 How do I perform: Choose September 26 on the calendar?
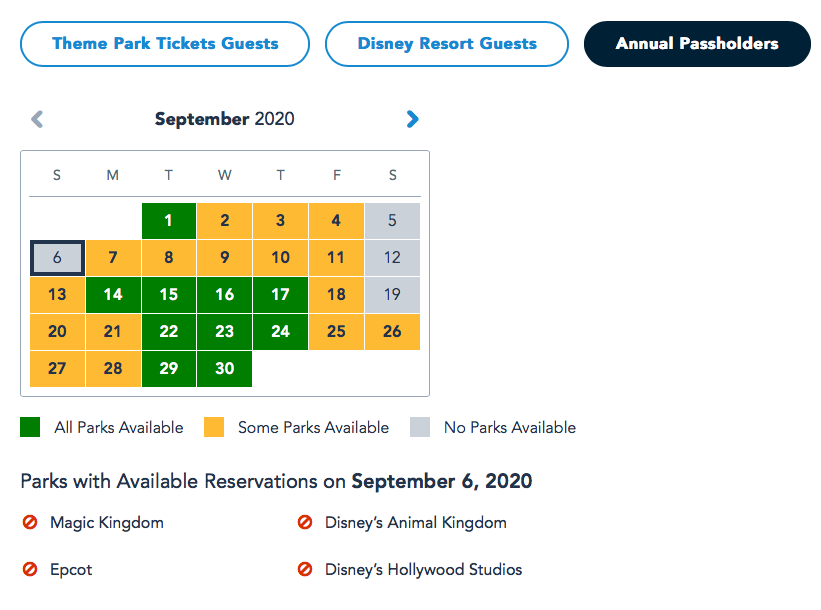[x=392, y=331]
